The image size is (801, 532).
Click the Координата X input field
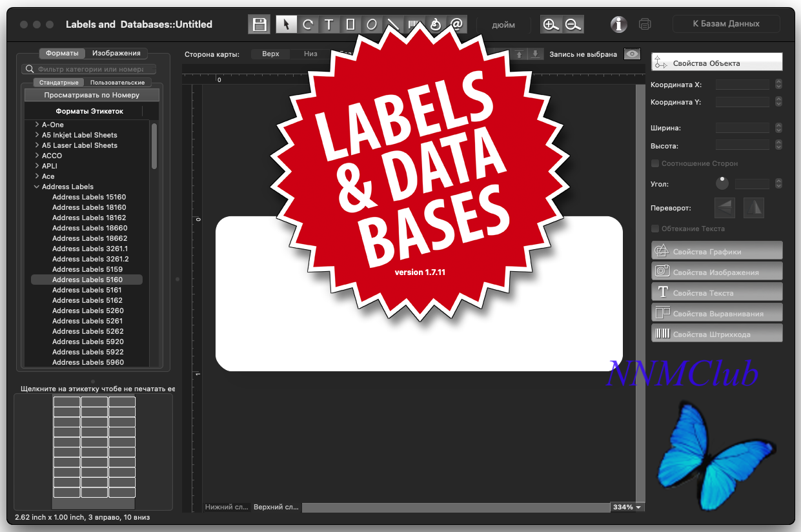(x=742, y=85)
